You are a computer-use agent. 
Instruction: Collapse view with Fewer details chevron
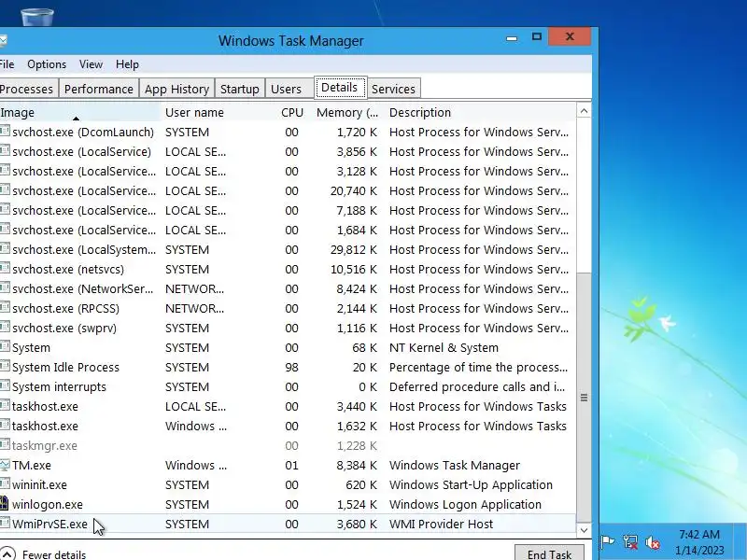point(7,554)
